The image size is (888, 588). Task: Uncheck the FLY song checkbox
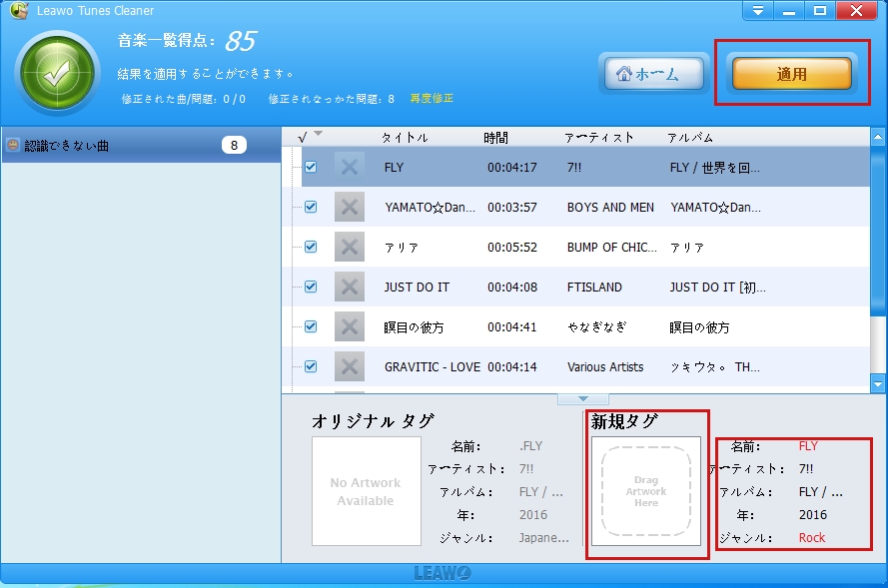point(311,167)
